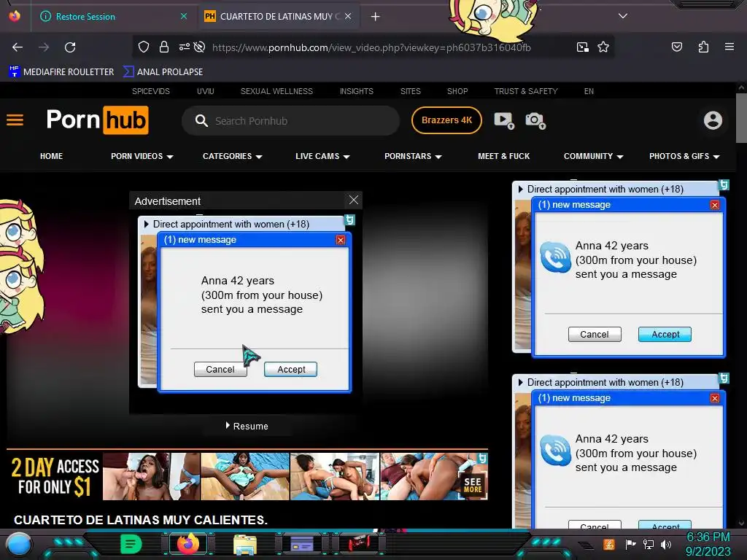Open the MEET & FUCK nav item

[x=503, y=156]
